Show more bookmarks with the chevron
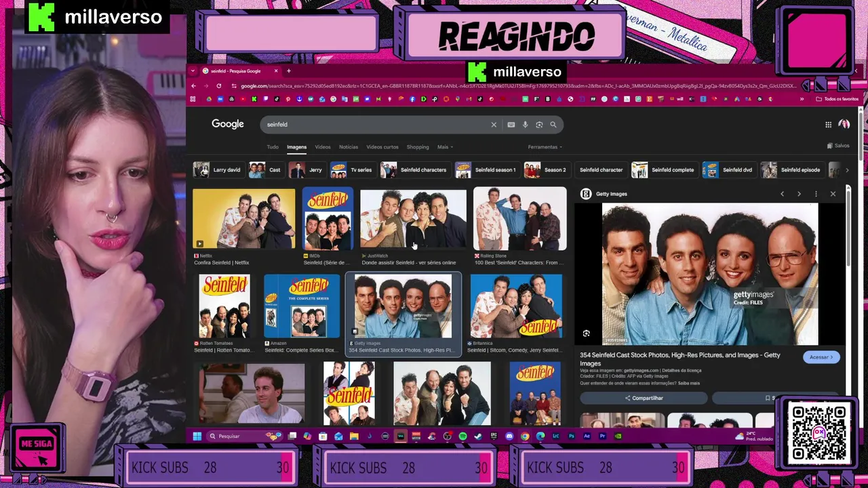868x488 pixels. [x=802, y=99]
